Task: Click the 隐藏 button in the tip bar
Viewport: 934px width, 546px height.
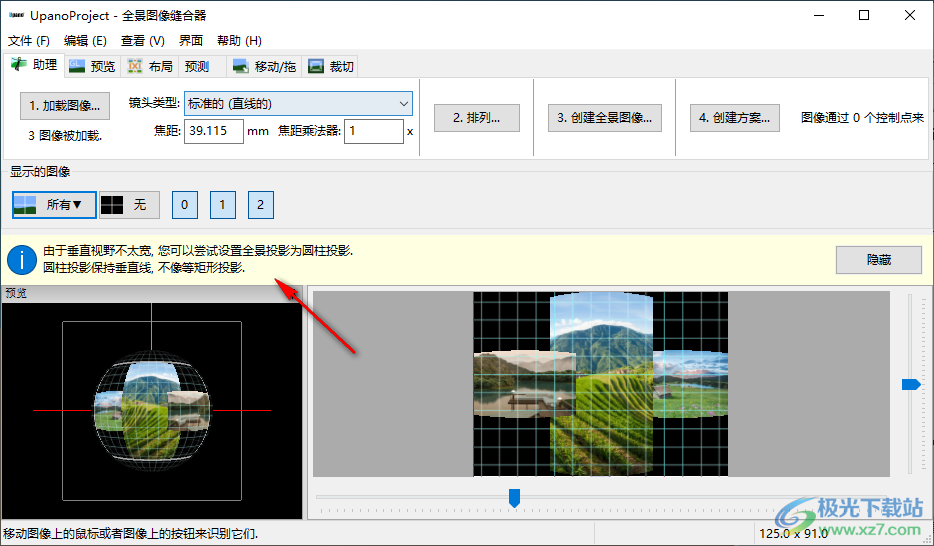Action: [x=879, y=260]
